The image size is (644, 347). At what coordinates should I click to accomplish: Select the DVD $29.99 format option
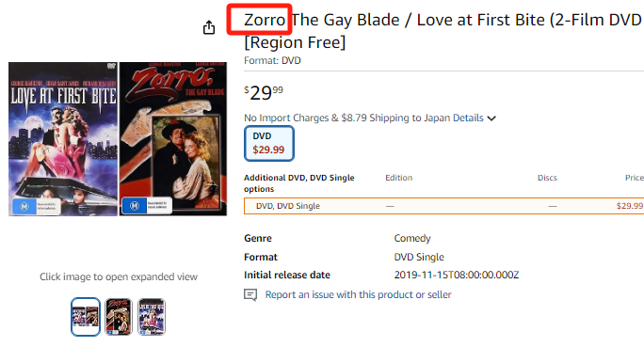point(269,143)
